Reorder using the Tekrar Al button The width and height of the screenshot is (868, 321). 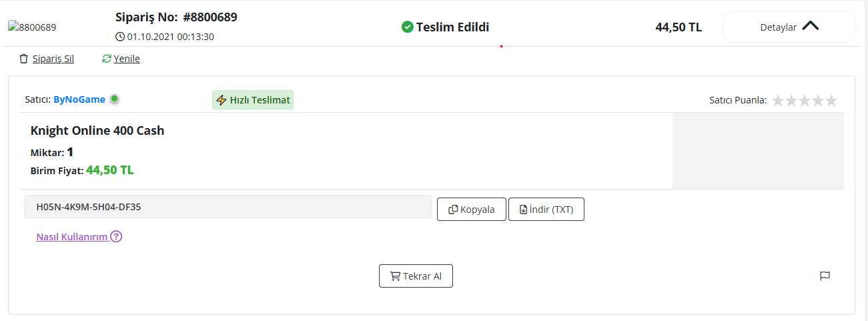(x=416, y=276)
